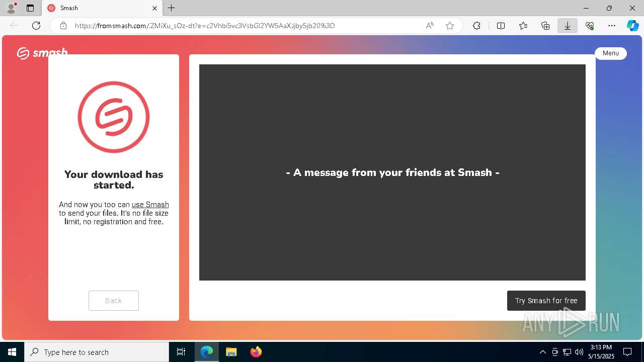Open the network tray icon
This screenshot has height=362, width=644.
(x=567, y=352)
